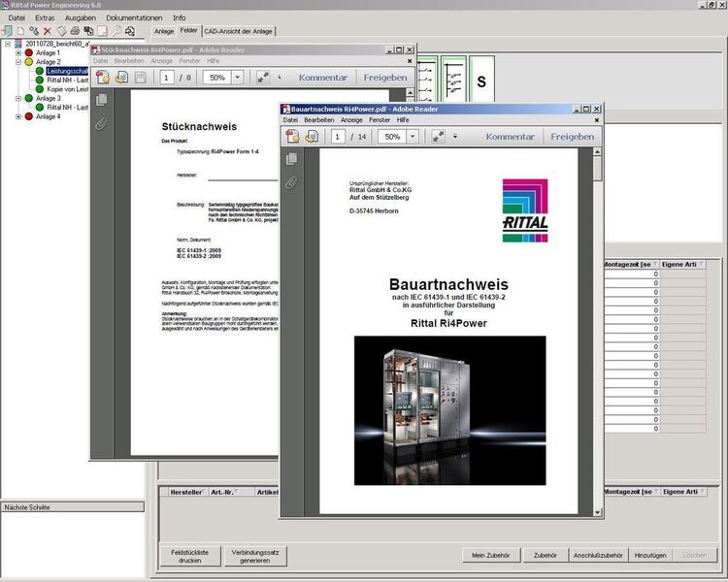
Task: Open Freigeben pane in Bauartnachweis window
Action: tap(573, 137)
